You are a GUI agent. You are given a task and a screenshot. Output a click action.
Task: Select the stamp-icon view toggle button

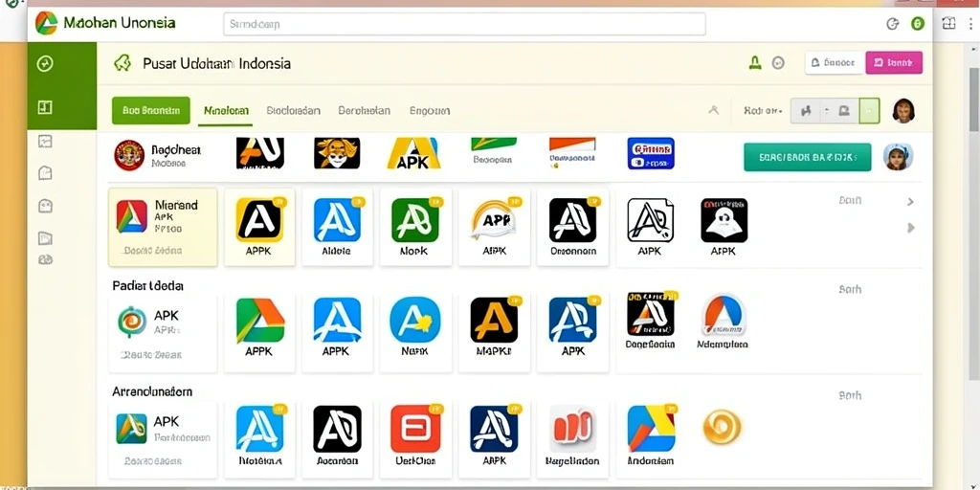click(x=844, y=111)
